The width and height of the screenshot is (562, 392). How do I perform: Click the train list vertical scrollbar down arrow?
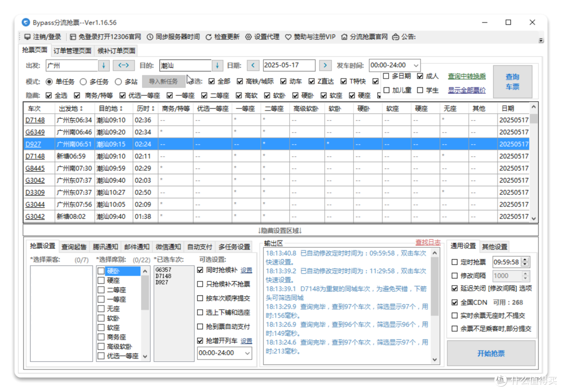coord(534,219)
